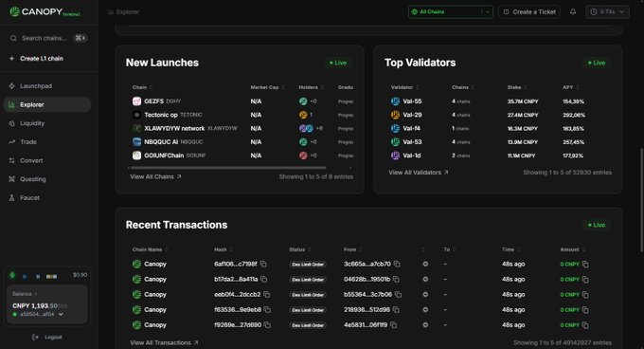This screenshot has width=644, height=349.
Task: Click Val-55 validator avatar
Action: coord(395,101)
